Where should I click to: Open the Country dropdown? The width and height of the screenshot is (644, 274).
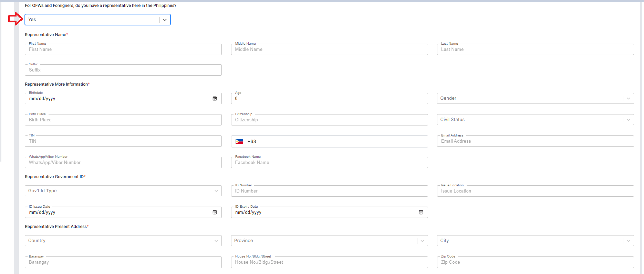click(123, 241)
